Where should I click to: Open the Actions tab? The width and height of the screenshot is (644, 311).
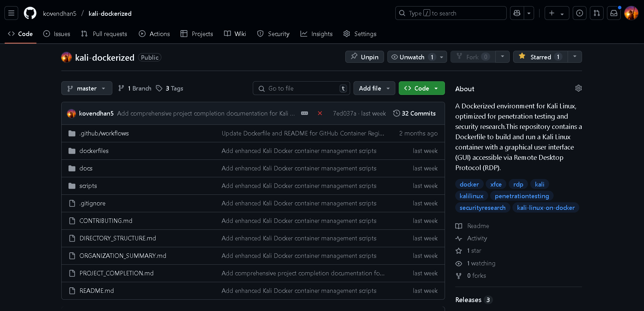[x=154, y=34]
